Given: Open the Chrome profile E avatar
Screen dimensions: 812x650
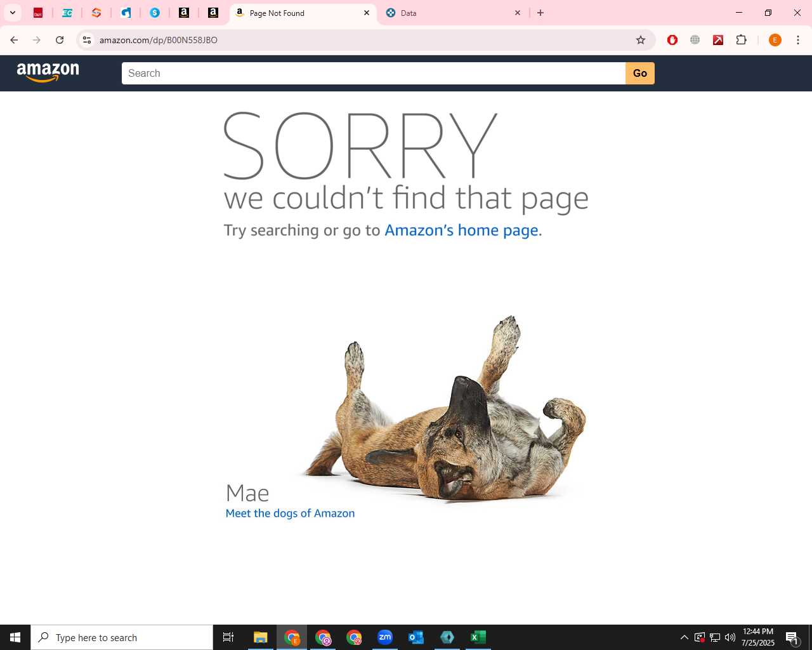Looking at the screenshot, I should (775, 40).
